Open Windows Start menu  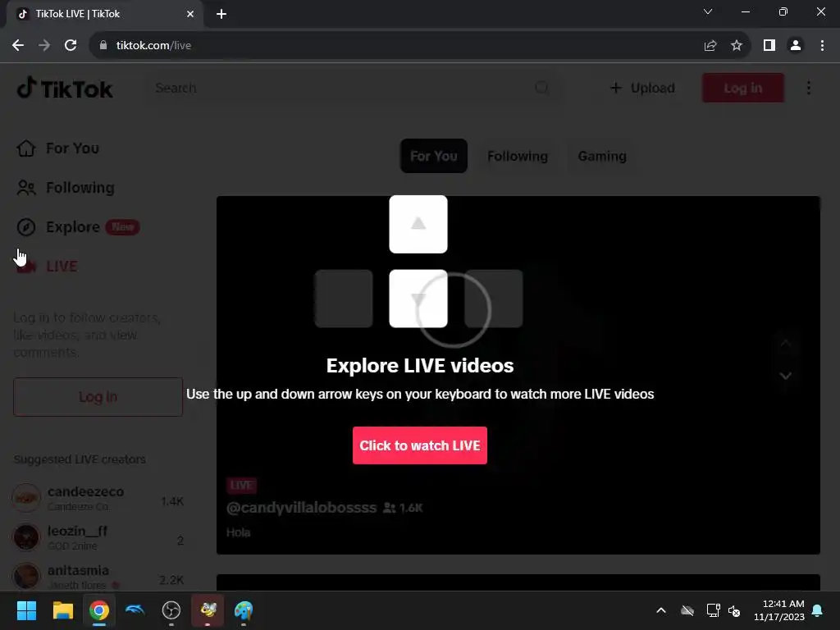[x=26, y=610]
